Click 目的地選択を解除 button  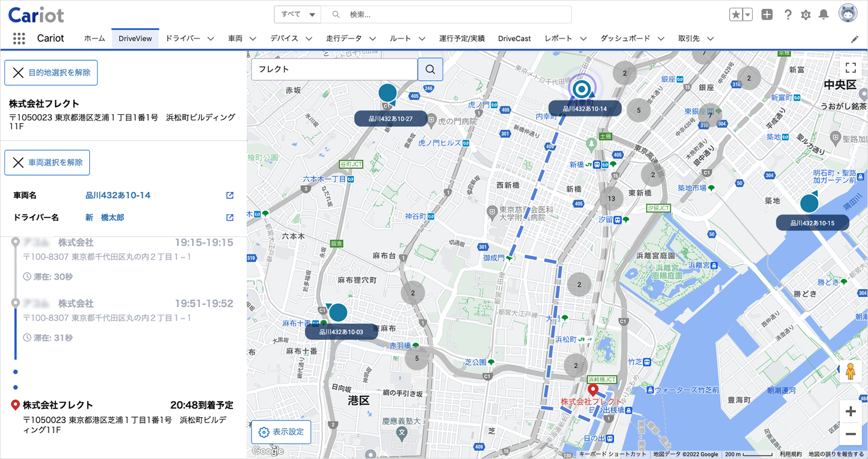tap(51, 73)
